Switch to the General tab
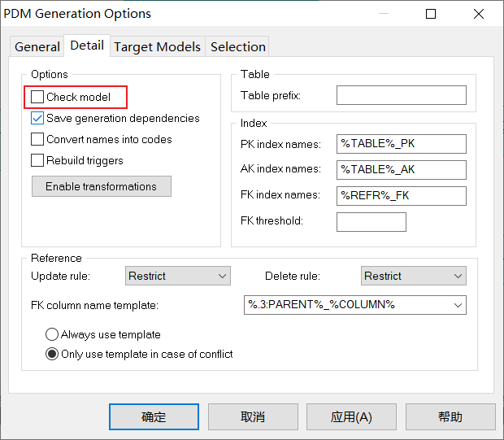 point(37,47)
